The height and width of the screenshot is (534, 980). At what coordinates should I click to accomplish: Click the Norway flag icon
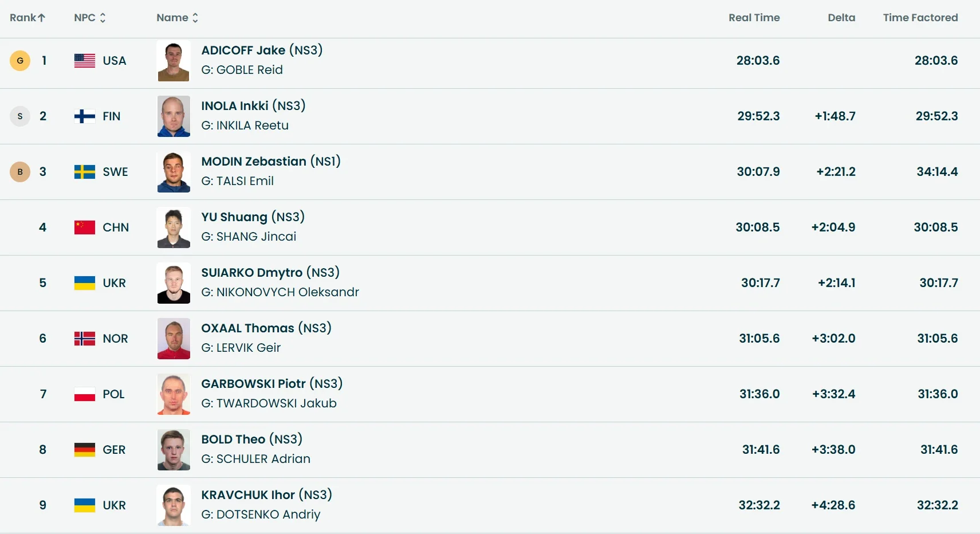pos(85,339)
